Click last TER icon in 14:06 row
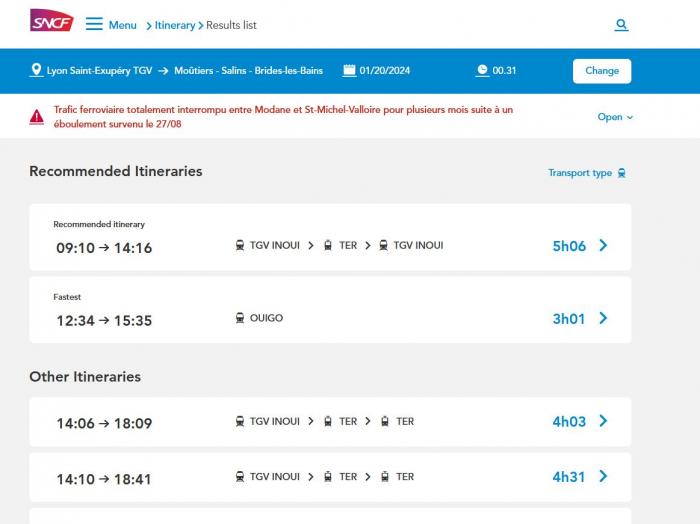The height and width of the screenshot is (524, 700). coord(385,421)
